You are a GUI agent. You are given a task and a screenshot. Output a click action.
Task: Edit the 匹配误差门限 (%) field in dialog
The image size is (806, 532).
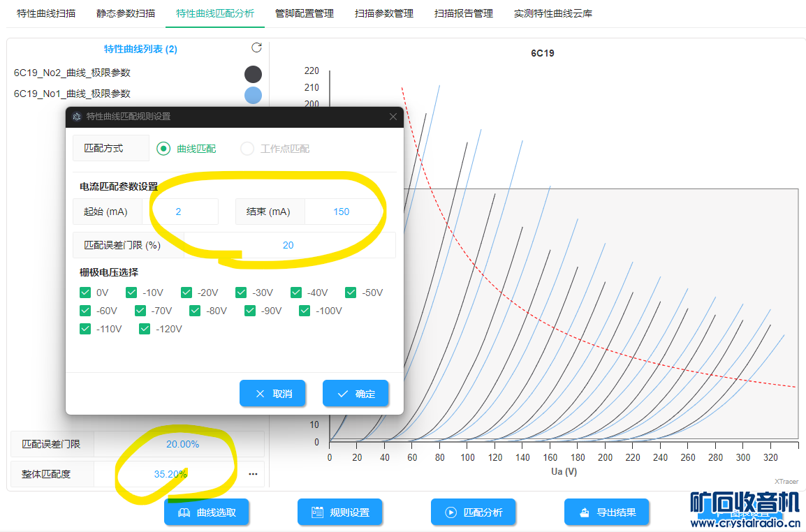coord(289,245)
